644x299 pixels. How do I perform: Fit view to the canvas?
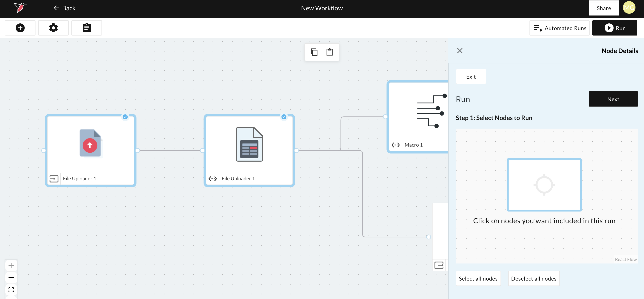(x=11, y=290)
